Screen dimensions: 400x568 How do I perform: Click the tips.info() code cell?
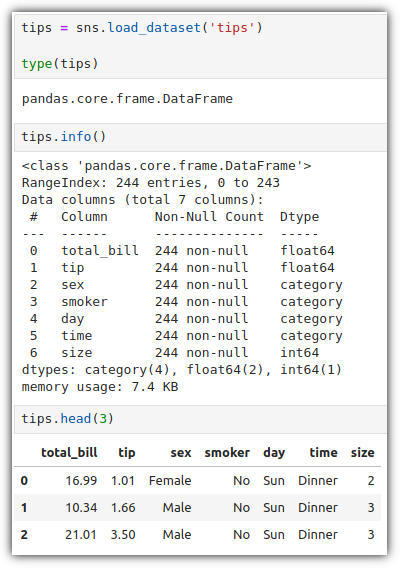click(200, 137)
